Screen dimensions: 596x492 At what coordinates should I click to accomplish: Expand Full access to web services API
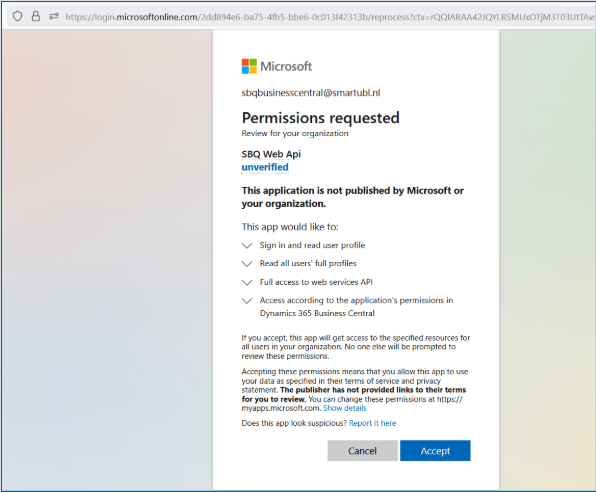[x=247, y=283]
